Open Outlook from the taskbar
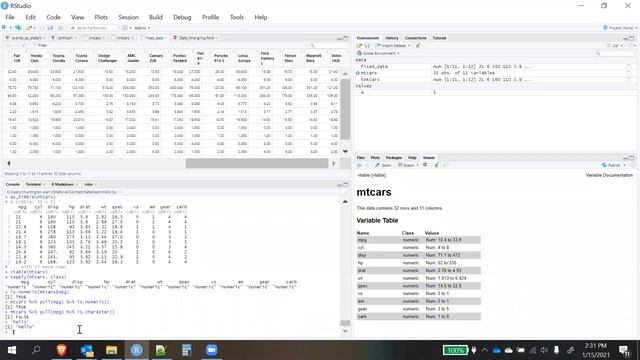640x360 pixels. click(x=87, y=350)
